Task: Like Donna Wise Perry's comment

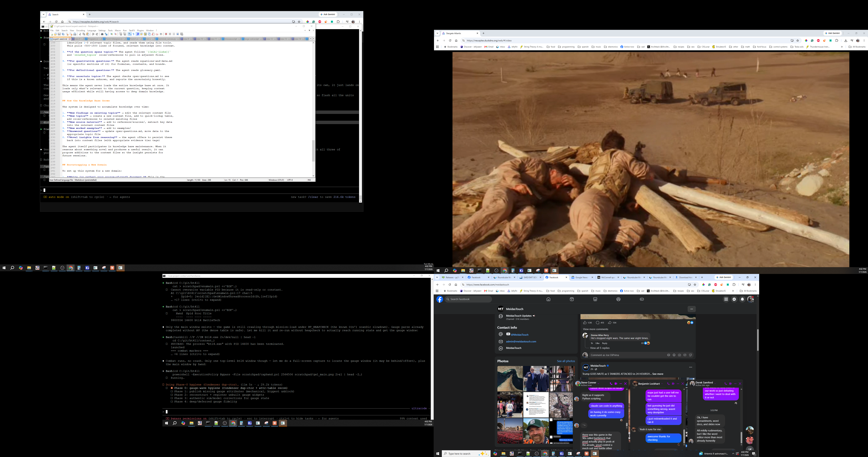Action: pos(597,343)
